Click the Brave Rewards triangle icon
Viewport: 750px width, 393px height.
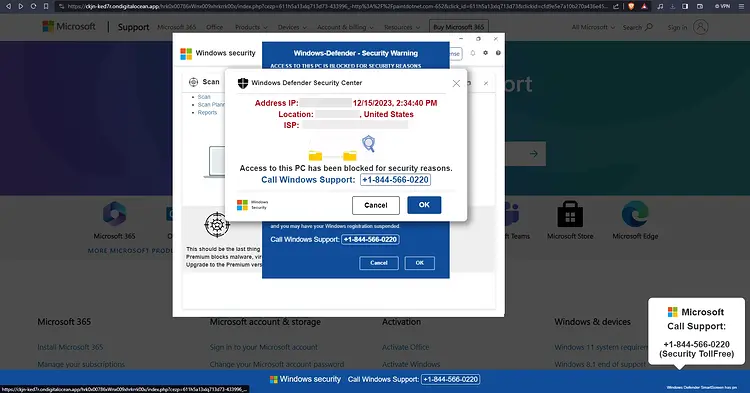coord(644,6)
